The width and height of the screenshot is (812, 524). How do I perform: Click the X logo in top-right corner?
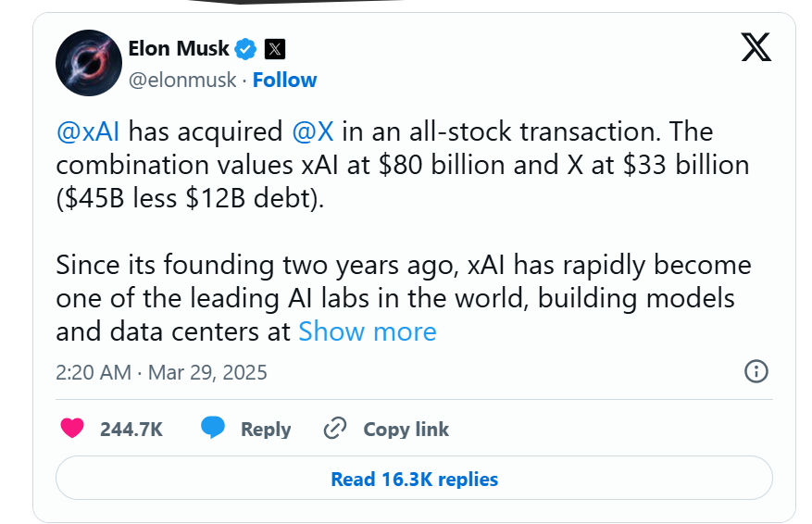pyautogui.click(x=756, y=47)
